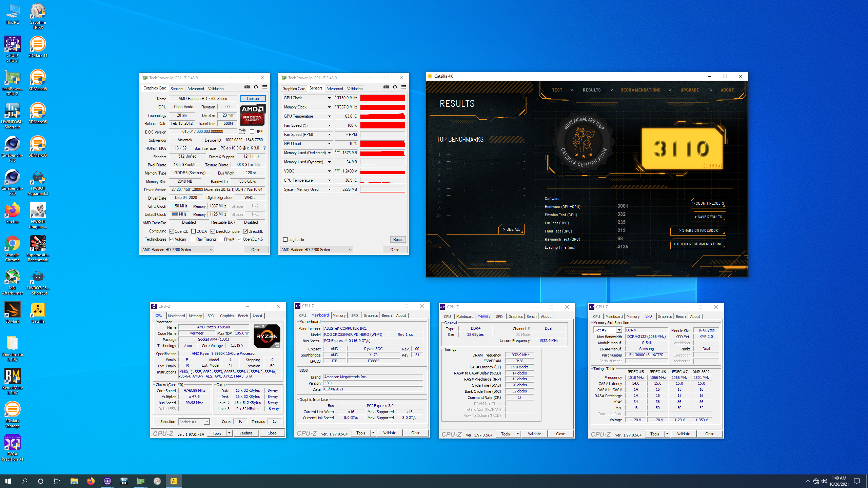Click Catzilla taskbar icon

(x=174, y=481)
